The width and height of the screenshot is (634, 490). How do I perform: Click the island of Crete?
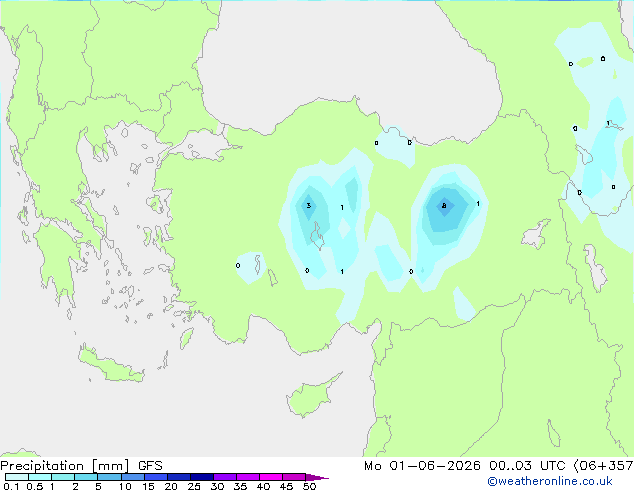point(111,366)
